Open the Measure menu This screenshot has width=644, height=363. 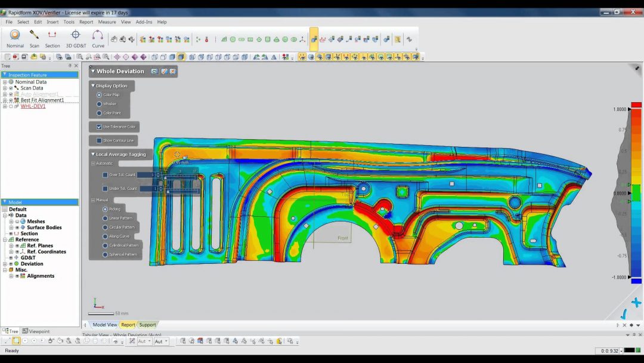pyautogui.click(x=107, y=21)
